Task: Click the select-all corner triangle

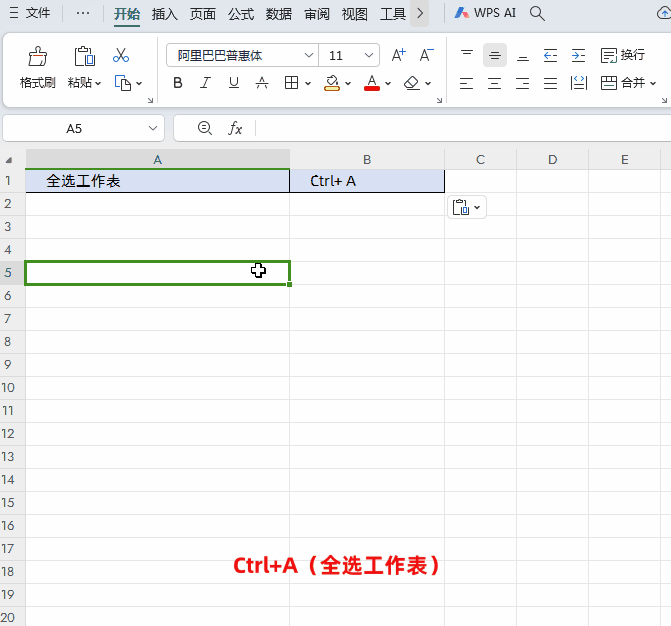Action: tap(9, 160)
